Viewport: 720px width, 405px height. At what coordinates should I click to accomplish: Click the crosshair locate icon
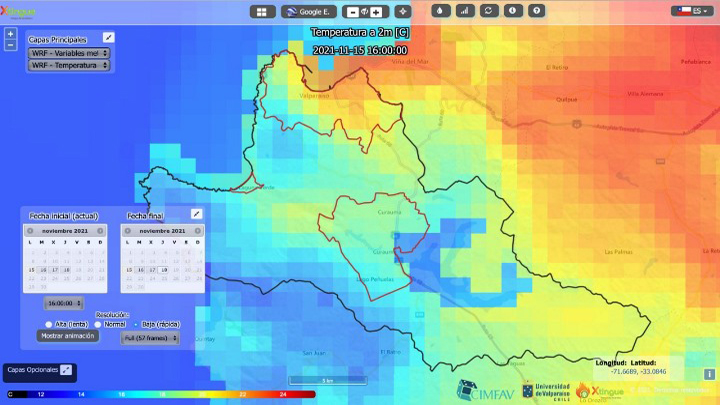coord(403,12)
